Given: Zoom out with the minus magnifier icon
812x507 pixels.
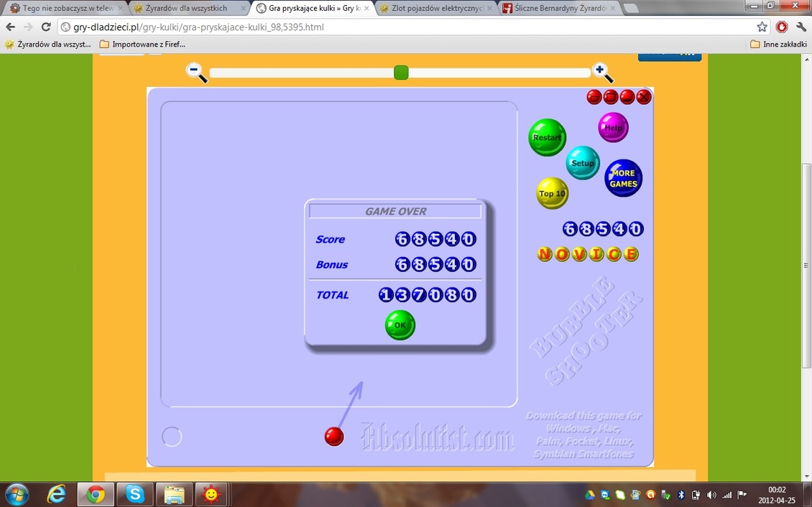Looking at the screenshot, I should 195,72.
